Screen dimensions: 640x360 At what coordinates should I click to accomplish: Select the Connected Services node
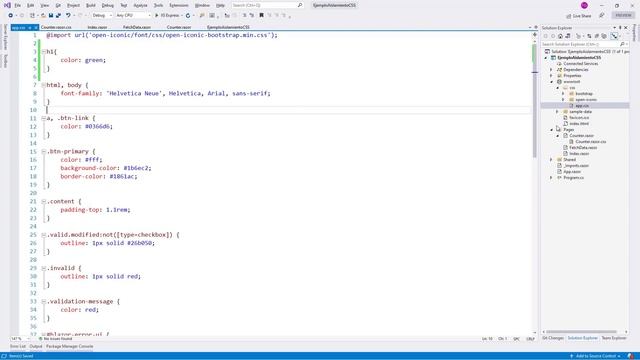point(580,64)
